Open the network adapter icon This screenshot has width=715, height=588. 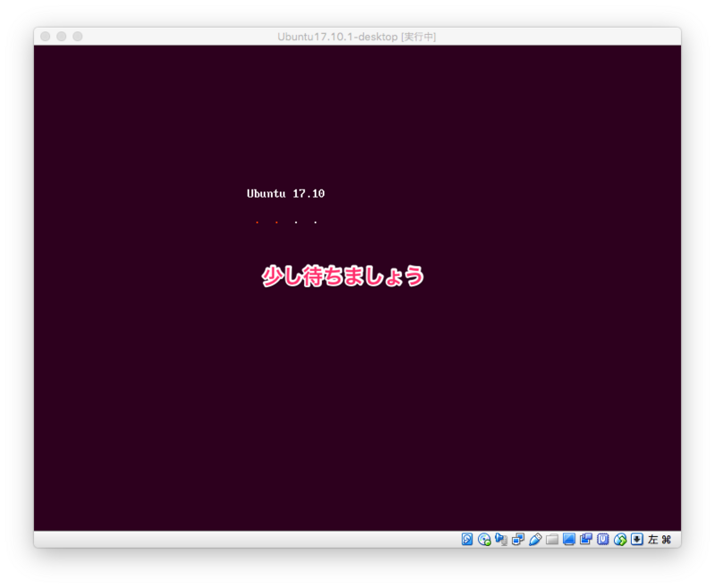point(518,539)
